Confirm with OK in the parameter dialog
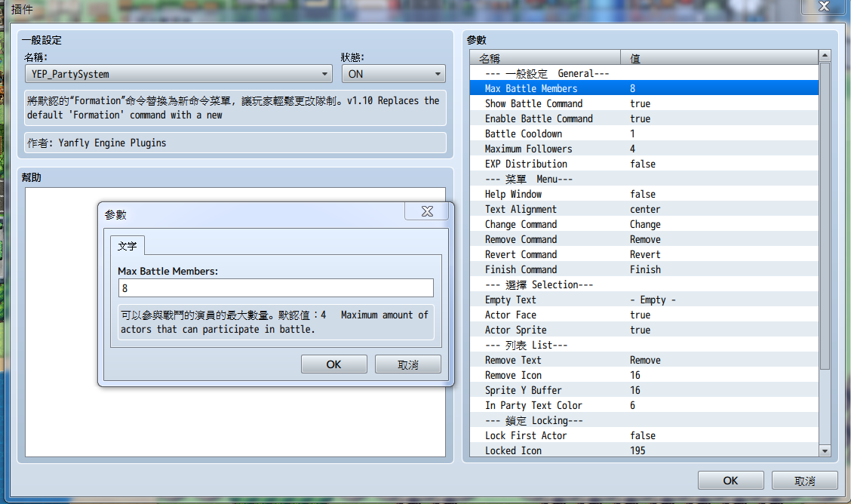 333,364
